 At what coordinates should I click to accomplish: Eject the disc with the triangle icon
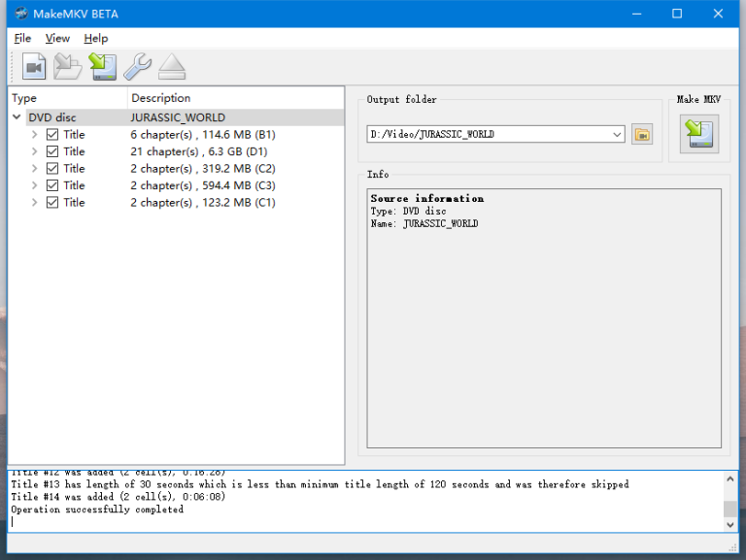click(172, 67)
